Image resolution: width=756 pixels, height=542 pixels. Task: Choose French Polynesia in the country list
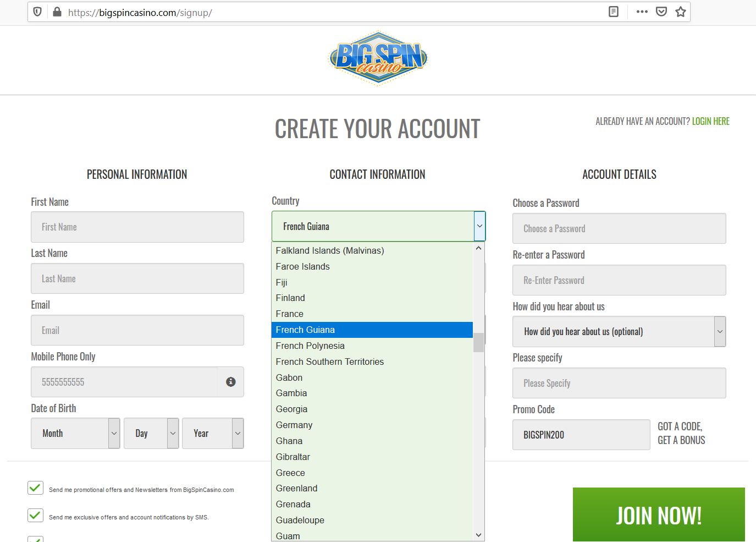tap(310, 346)
